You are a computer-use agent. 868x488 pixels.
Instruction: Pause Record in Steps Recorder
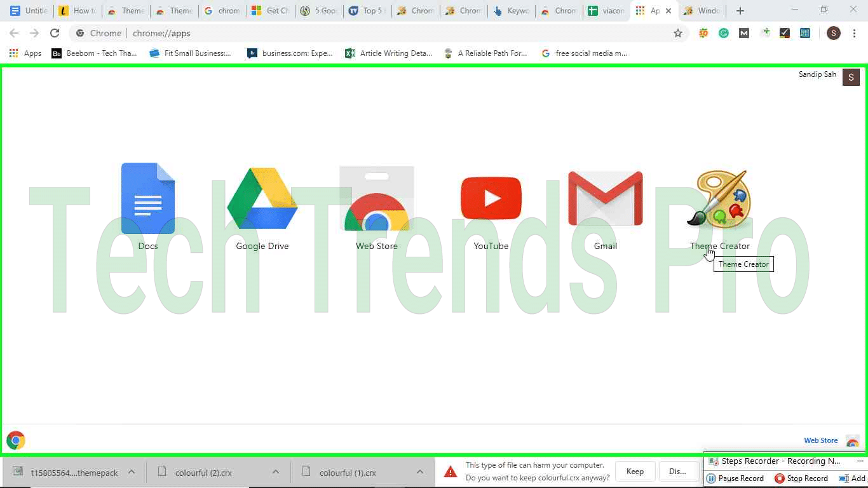tap(735, 478)
